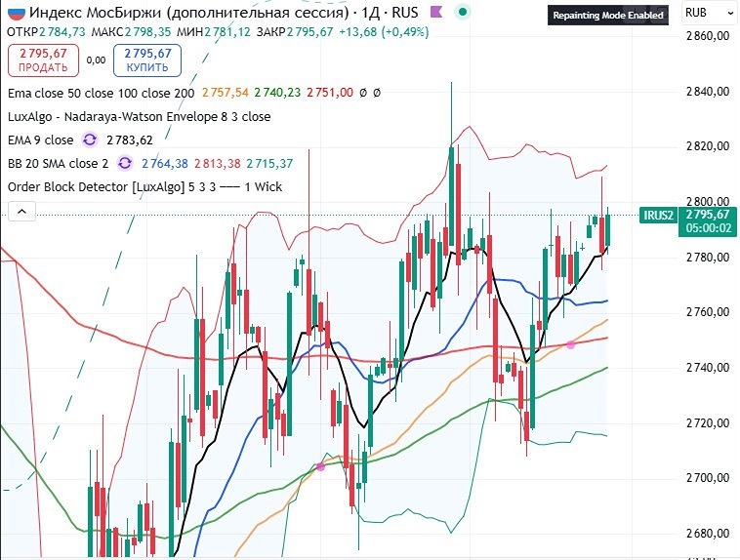This screenshot has width=740, height=560.
Task: Click the EMA 100 value 2740,23
Action: click(277, 93)
